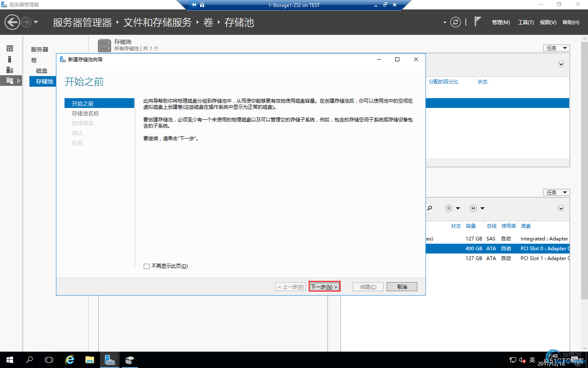Open the 工具(T) menu
This screenshot has height=368, width=588.
[x=526, y=22]
